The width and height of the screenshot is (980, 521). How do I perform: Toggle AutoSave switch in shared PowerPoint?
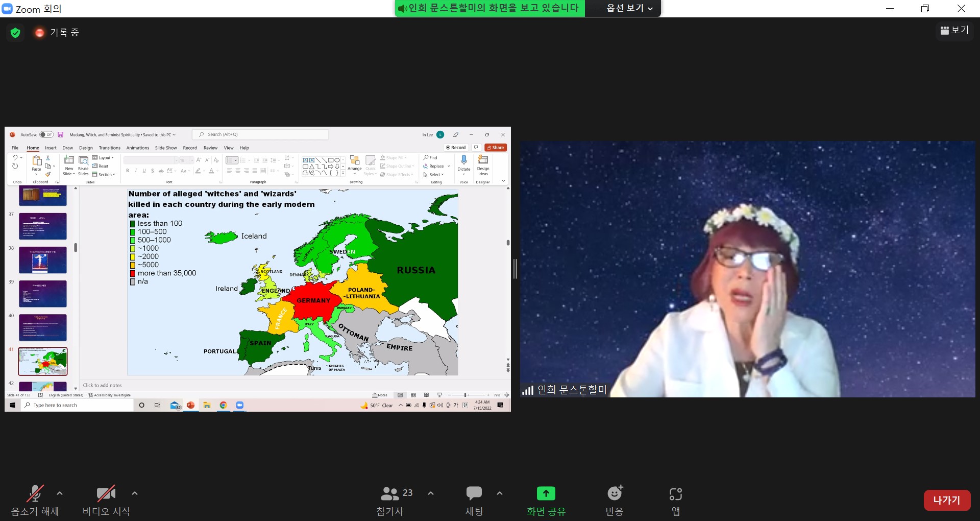[46, 135]
